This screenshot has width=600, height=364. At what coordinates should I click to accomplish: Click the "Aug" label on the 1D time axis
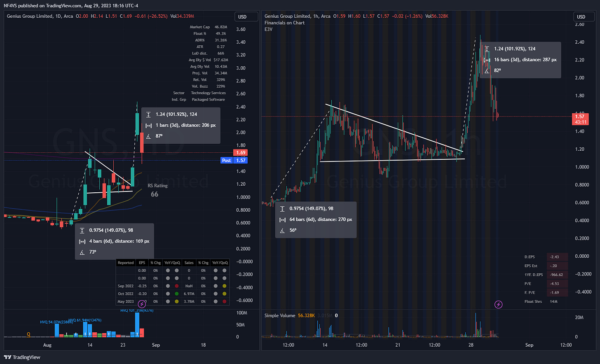point(47,345)
